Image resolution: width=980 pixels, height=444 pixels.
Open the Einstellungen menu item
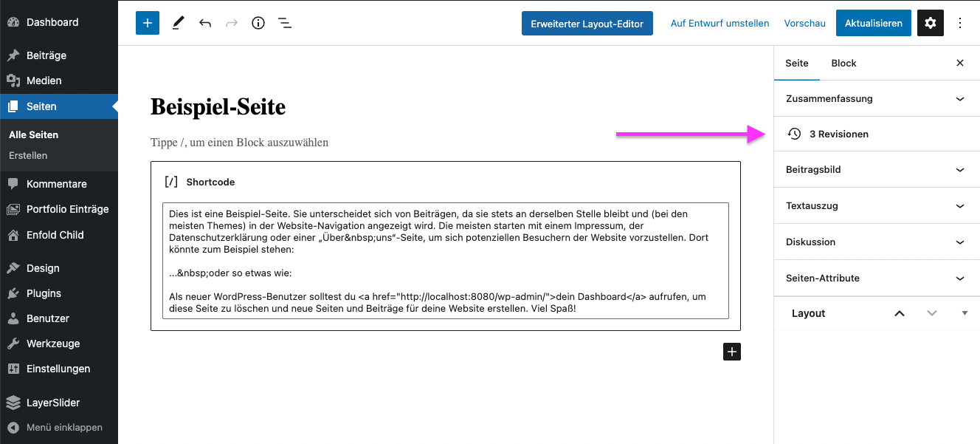point(59,369)
